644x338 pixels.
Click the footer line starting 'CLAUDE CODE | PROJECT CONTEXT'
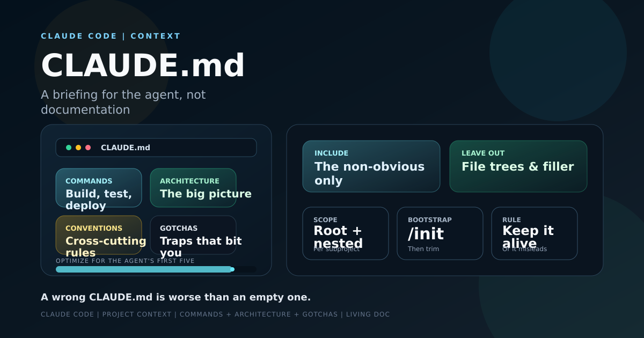tap(215, 314)
